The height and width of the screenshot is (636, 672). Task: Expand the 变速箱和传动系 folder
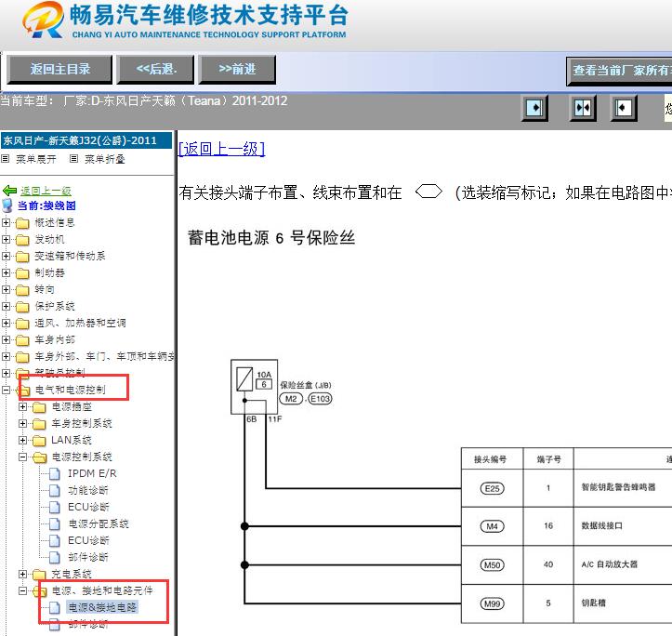6,256
